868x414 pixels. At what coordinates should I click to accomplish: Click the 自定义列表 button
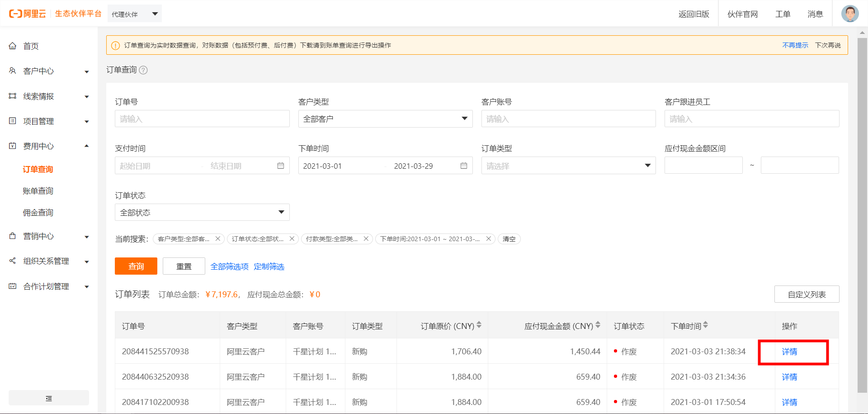807,294
